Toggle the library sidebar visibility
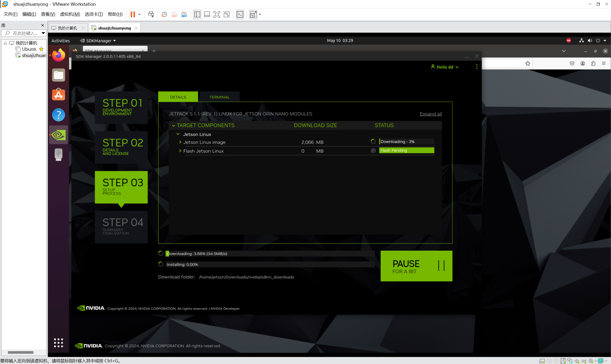Screen dimensions: 611x364 pyautogui.click(x=197, y=14)
